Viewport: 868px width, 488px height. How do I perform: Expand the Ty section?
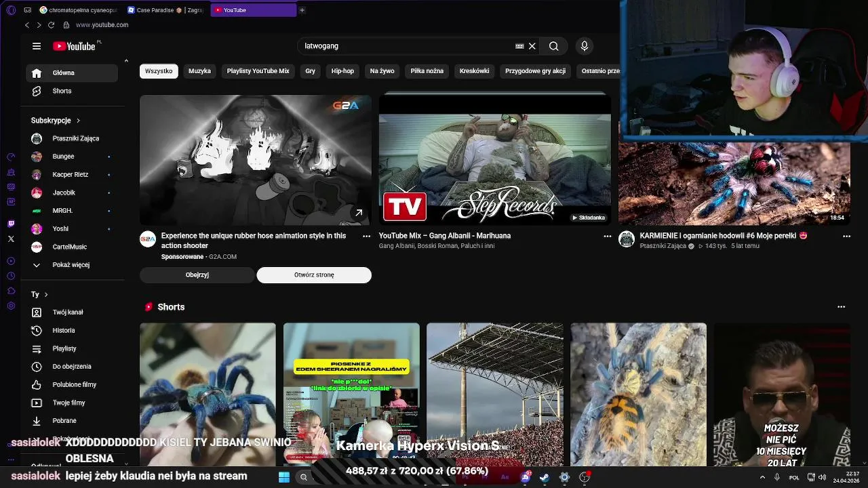pyautogui.click(x=39, y=294)
